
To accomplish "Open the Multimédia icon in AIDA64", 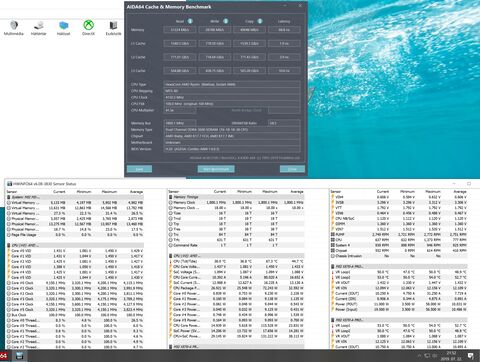I will (x=14, y=28).
